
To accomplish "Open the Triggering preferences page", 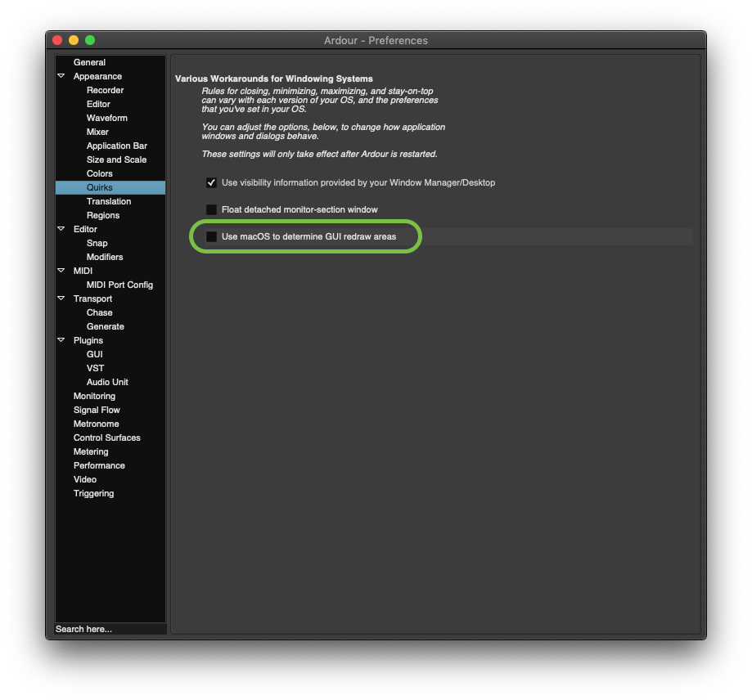I will [93, 493].
